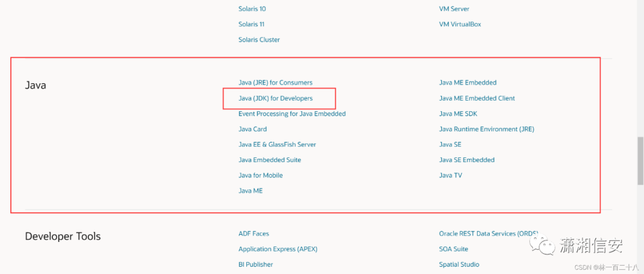Select the SOA Suite link
644x274 pixels.
pos(453,249)
